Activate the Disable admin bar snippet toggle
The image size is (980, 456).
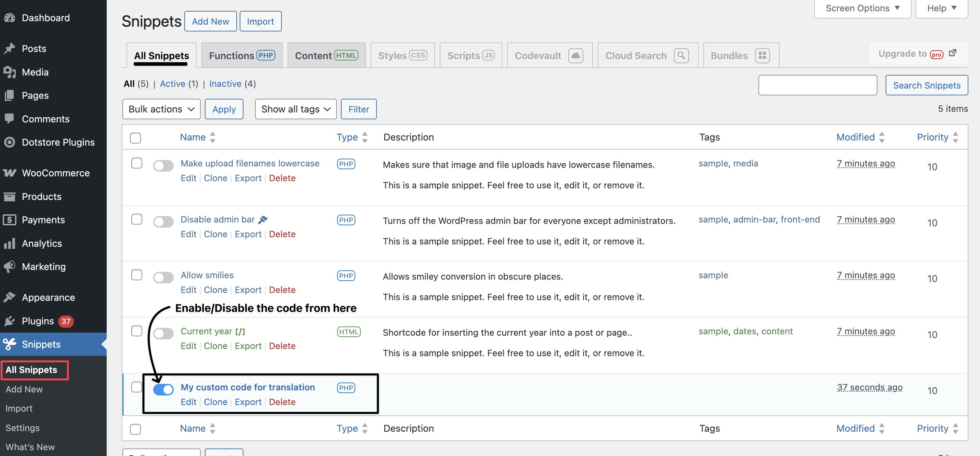[x=163, y=222]
